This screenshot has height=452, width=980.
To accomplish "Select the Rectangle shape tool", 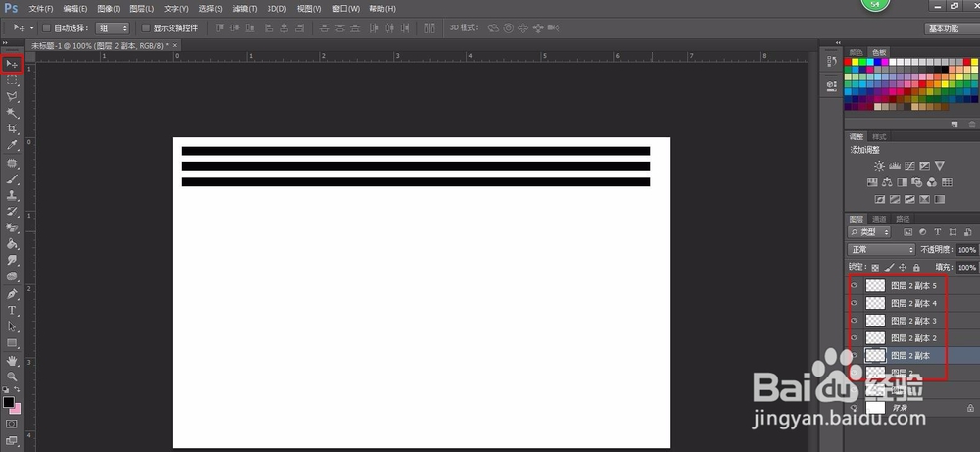I will point(12,343).
